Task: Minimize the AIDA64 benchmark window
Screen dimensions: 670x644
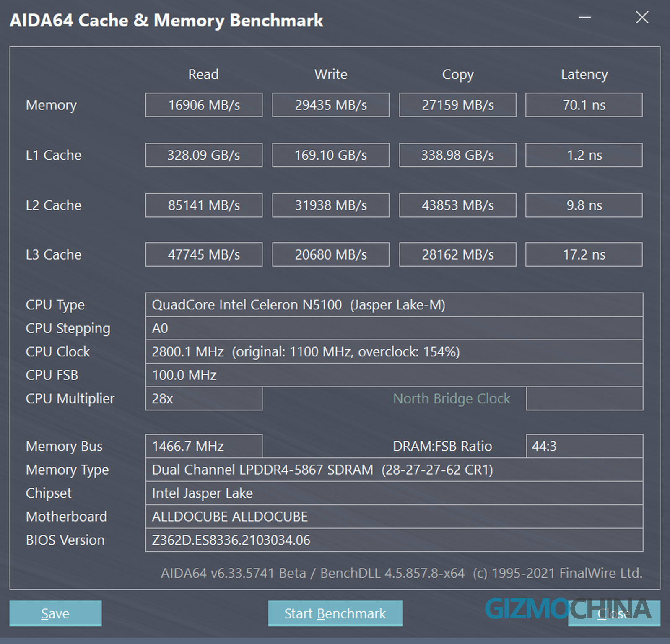Action: point(584,18)
